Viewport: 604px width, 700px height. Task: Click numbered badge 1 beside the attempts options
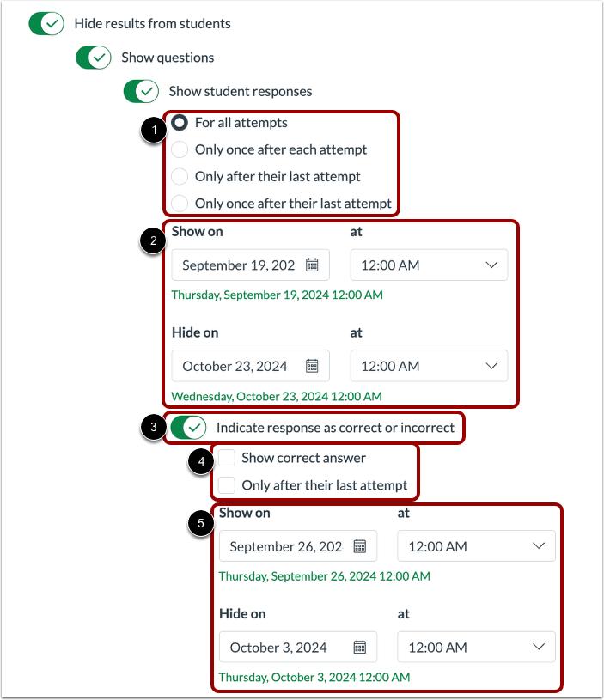[x=153, y=129]
